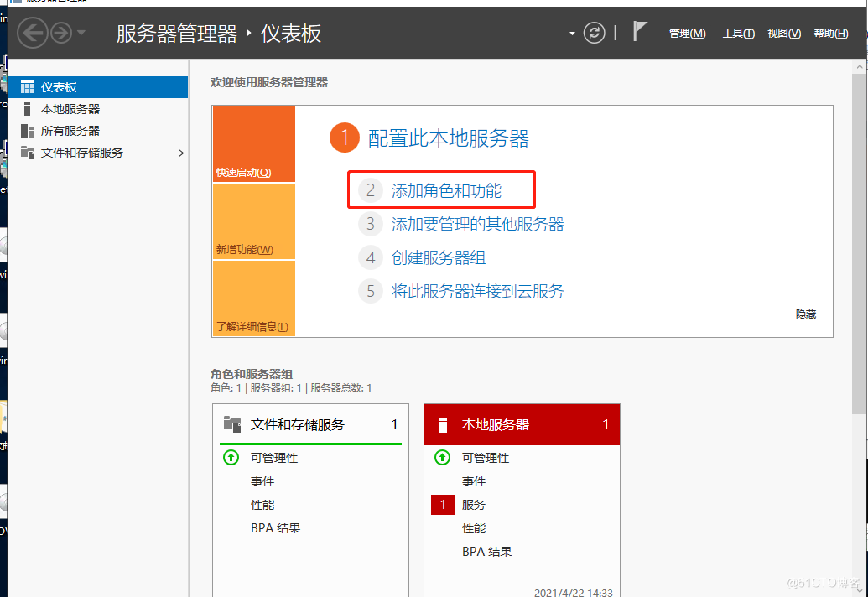This screenshot has height=597, width=868.
Task: Click green status icon in 文件和存储服务 tile
Action: [x=231, y=458]
